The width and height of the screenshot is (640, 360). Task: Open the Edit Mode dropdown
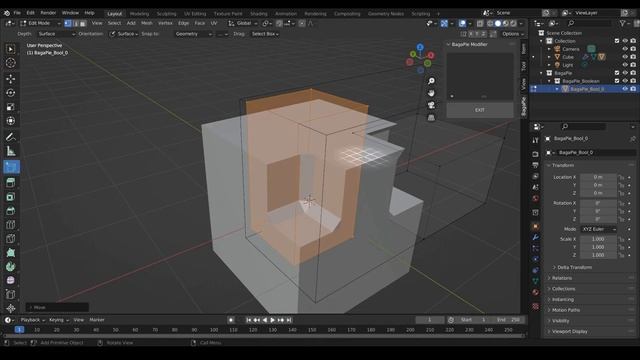pyautogui.click(x=40, y=24)
